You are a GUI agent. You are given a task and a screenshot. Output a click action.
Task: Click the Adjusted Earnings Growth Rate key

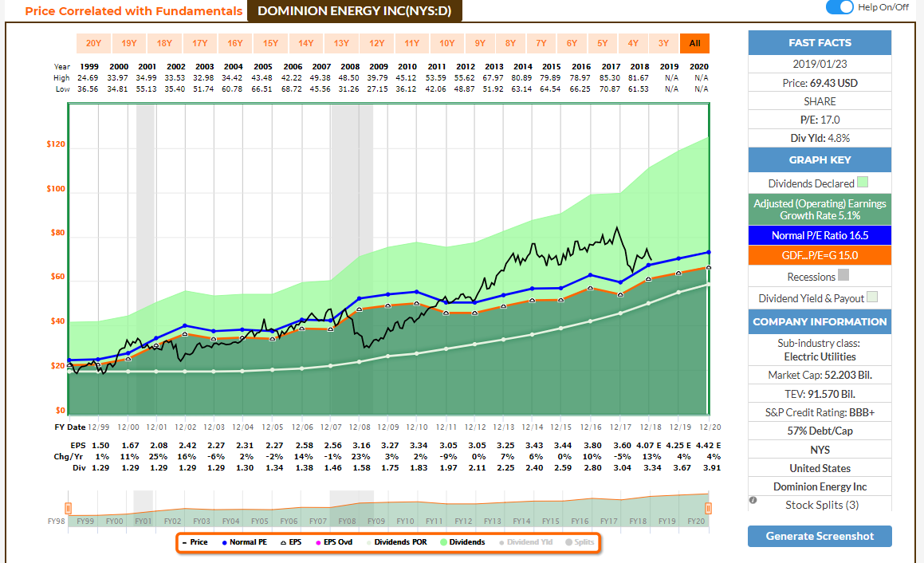click(820, 209)
